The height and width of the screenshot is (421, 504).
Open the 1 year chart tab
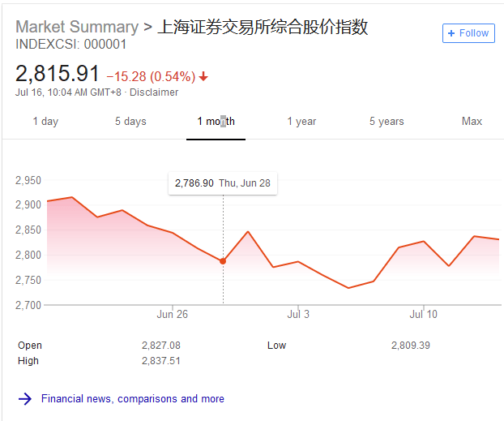click(301, 122)
